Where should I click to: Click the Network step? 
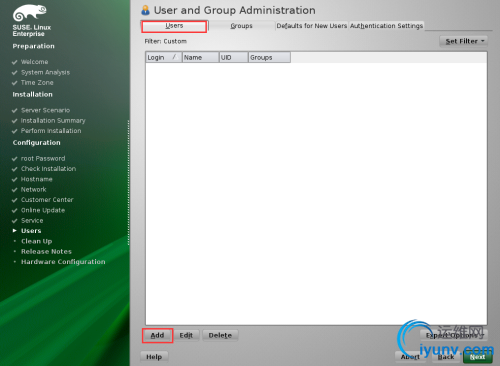tap(34, 190)
